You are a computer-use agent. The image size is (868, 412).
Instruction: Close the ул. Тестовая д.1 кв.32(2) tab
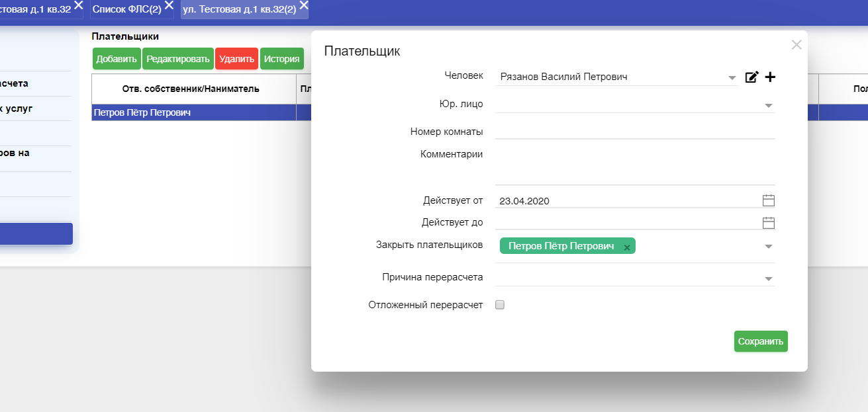point(304,5)
